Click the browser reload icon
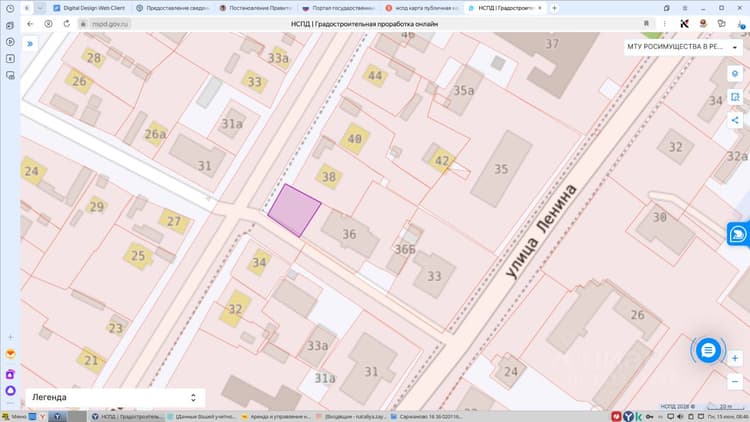The image size is (750, 422). (66, 23)
